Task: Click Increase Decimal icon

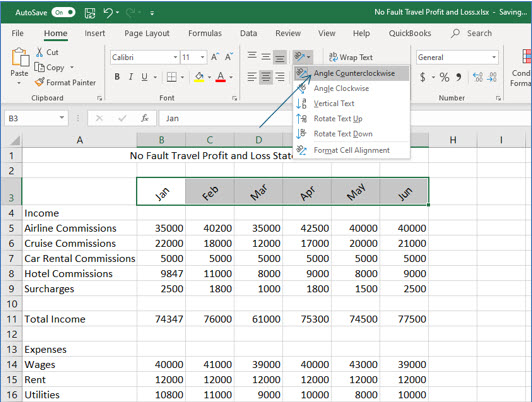Action: (478, 77)
